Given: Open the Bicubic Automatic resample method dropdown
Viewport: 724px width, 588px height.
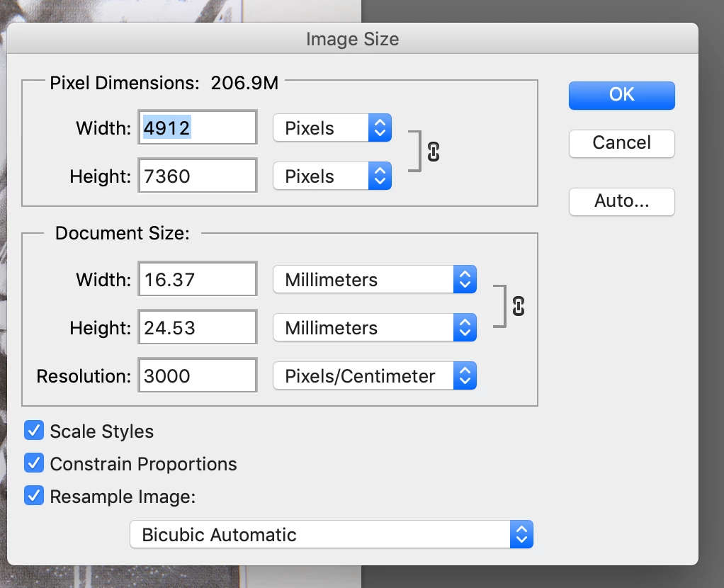Looking at the screenshot, I should 331,534.
